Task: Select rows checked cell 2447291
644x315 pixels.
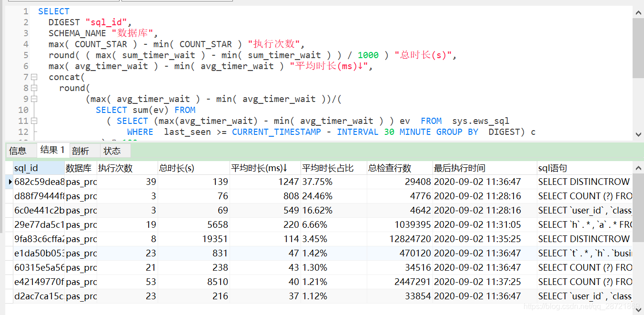Action: click(399, 282)
